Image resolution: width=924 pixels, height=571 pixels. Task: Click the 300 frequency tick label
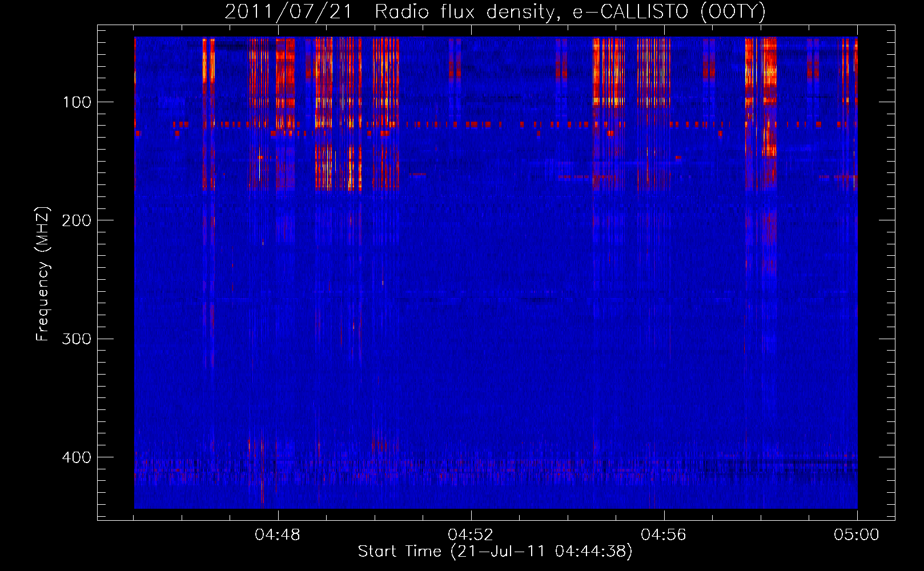(x=77, y=339)
